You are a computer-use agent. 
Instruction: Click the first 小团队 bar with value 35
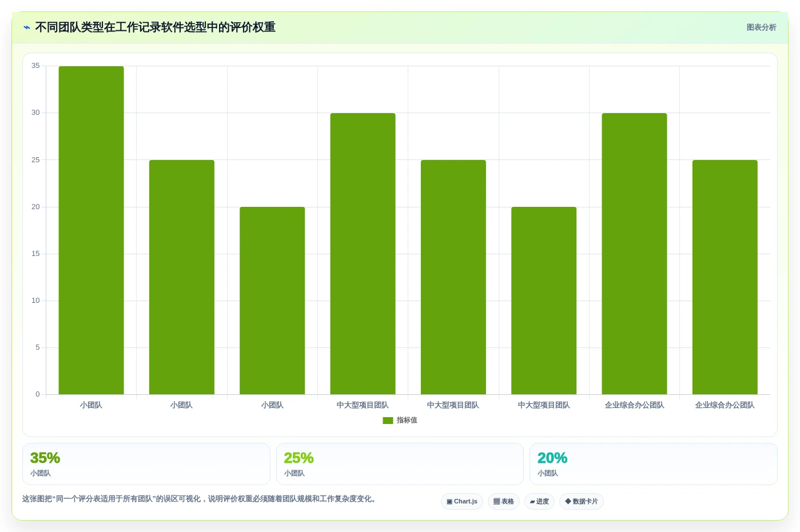[91, 230]
